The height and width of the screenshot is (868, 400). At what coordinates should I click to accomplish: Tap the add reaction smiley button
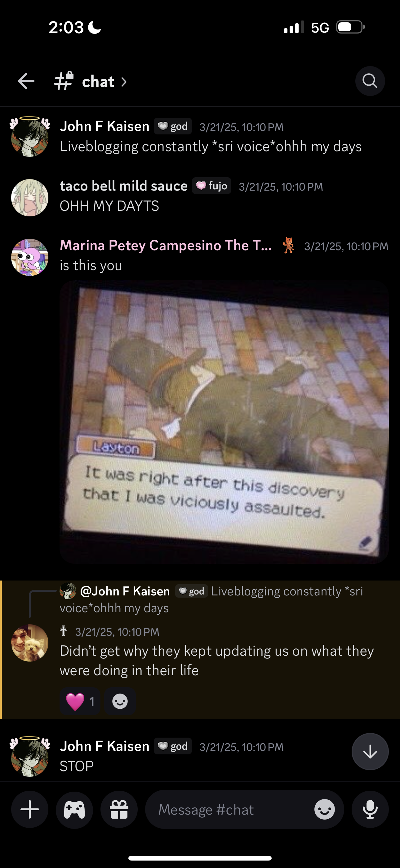click(x=120, y=702)
